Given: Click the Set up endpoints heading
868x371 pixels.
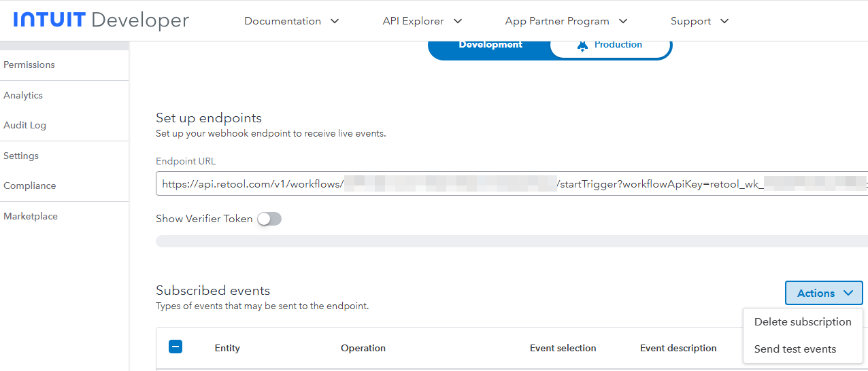Looking at the screenshot, I should pos(209,118).
